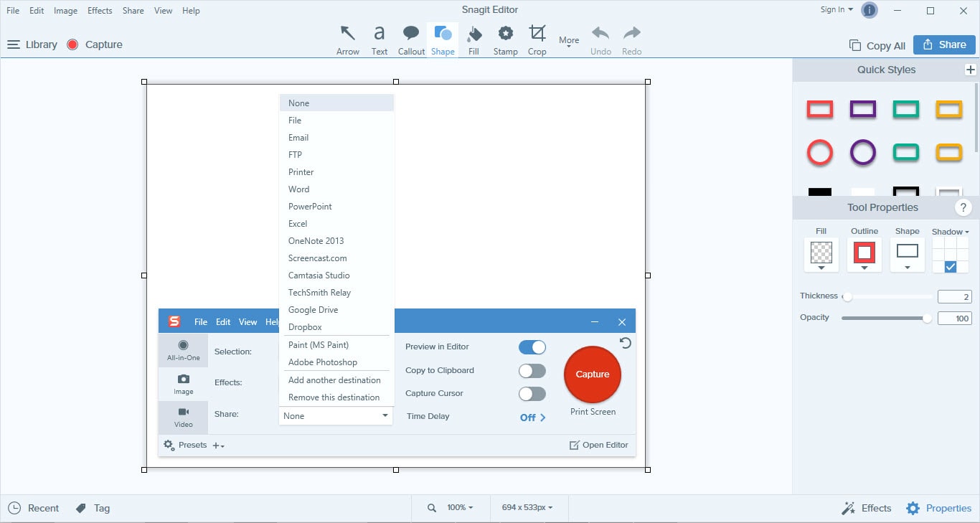Screen dimensions: 980x523
Task: Open the Properties gear icon
Action: [913, 508]
